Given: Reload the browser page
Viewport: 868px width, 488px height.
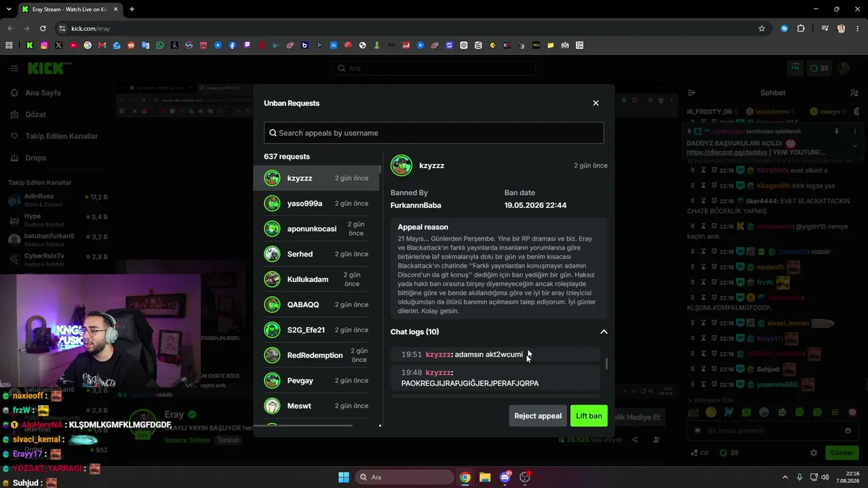Looking at the screenshot, I should 43,28.
